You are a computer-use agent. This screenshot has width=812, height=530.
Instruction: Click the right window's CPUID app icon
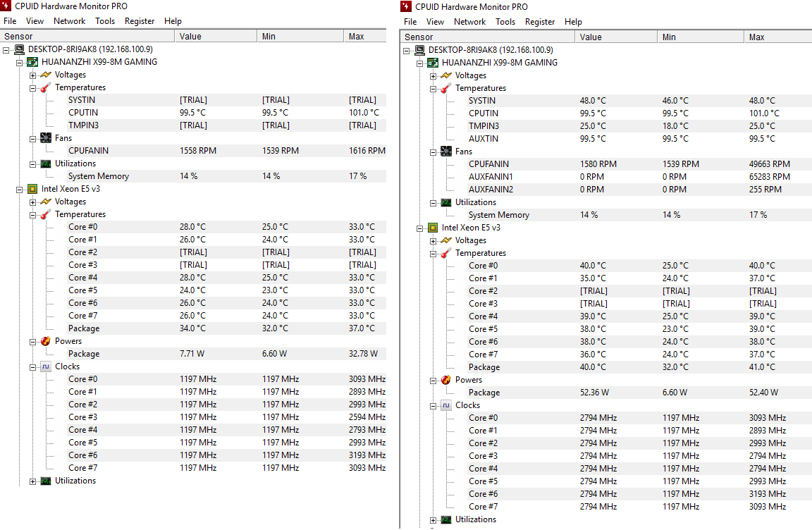tap(406, 6)
